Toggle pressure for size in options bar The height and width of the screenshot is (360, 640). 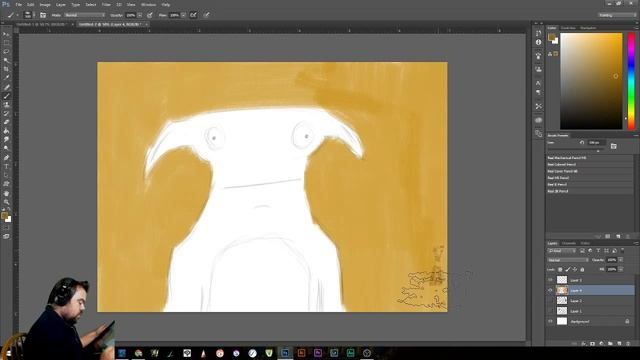pos(207,15)
